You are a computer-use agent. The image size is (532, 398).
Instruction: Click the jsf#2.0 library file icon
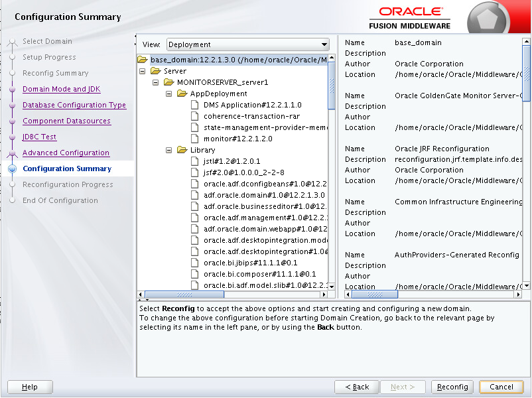pyautogui.click(x=195, y=172)
